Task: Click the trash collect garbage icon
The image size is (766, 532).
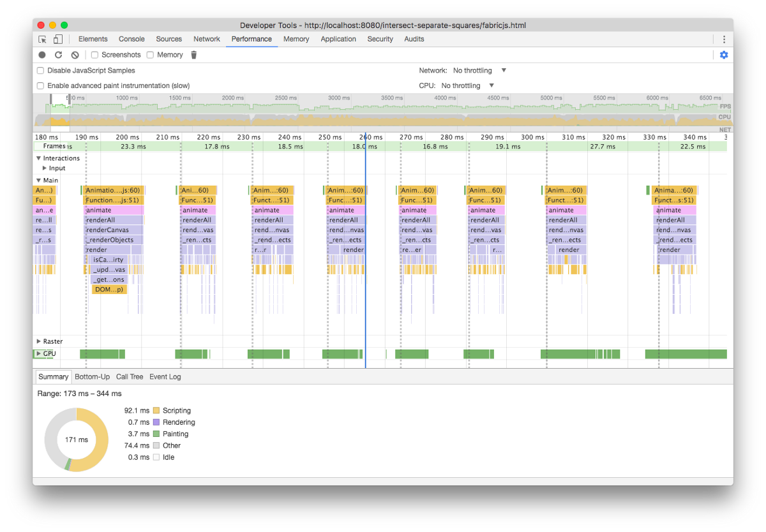Action: (194, 55)
